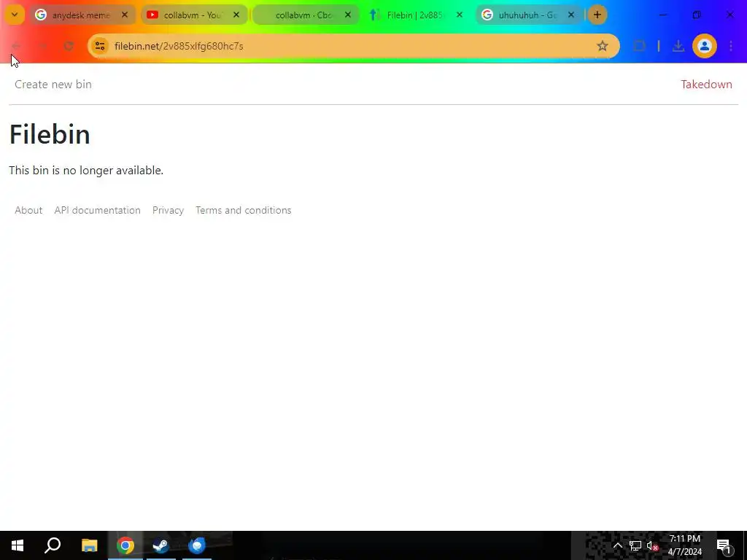
Task: Bookmark this page with the star
Action: point(603,46)
